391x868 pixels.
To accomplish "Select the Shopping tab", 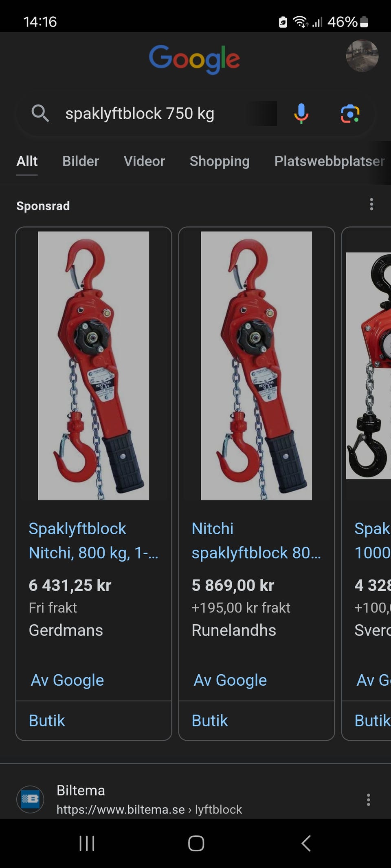I will 220,161.
